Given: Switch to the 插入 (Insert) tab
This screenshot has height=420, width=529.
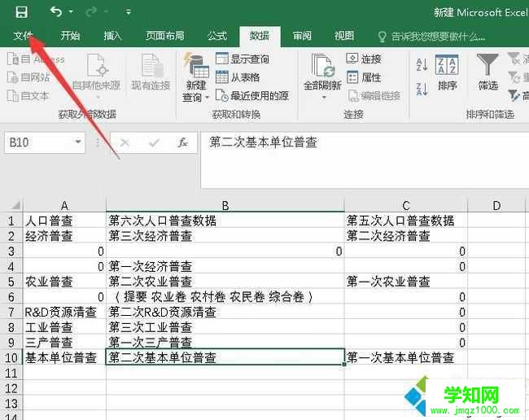Looking at the screenshot, I should (112, 36).
